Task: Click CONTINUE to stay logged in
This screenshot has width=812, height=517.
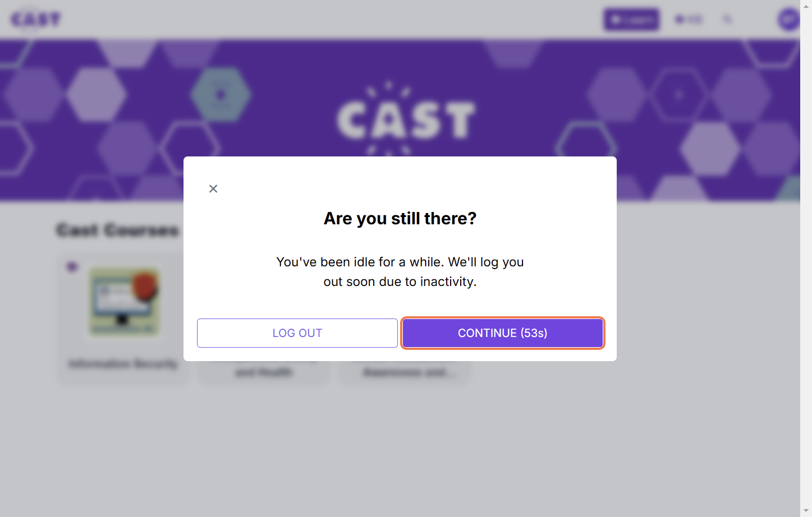Action: tap(502, 333)
